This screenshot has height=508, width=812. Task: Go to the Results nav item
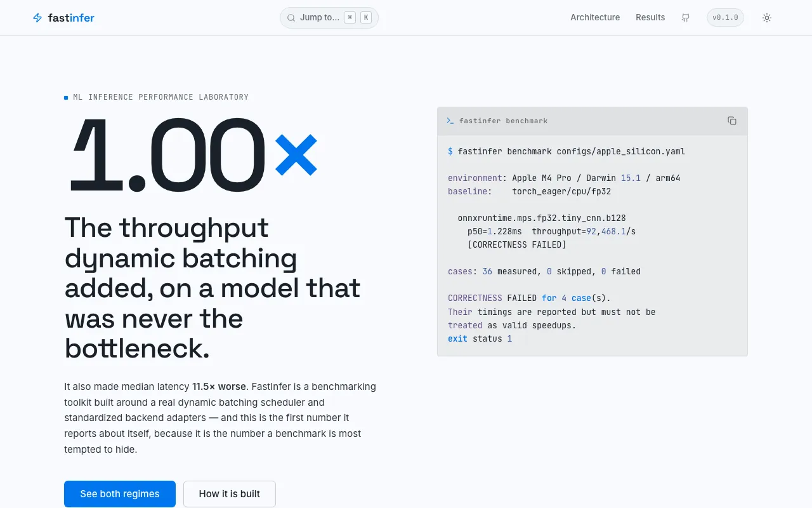(x=650, y=18)
